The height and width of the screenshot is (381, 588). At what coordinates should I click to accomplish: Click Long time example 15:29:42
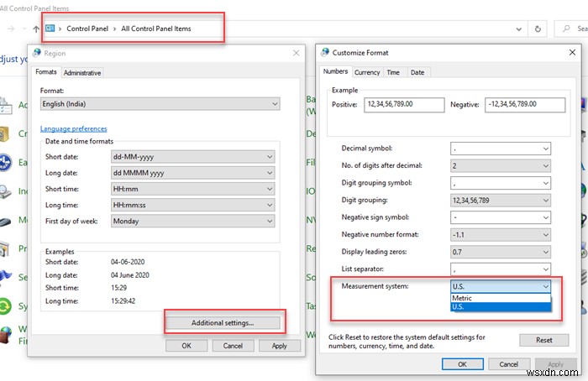pos(123,300)
